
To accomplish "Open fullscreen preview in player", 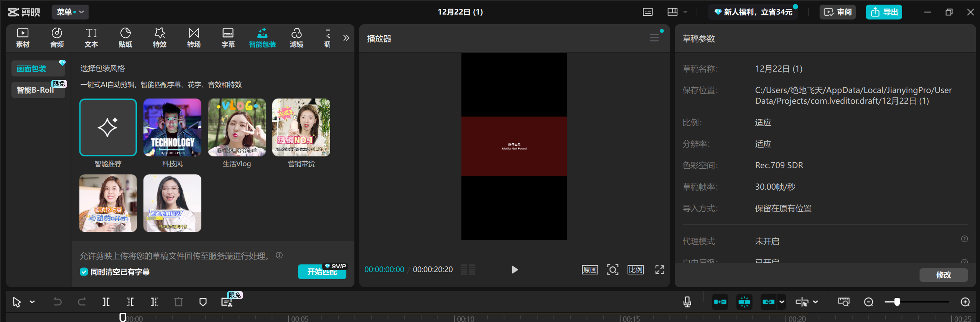I will (659, 270).
